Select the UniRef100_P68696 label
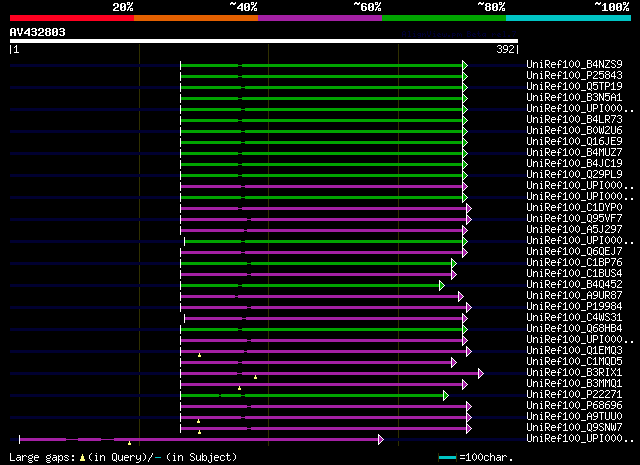 point(574,405)
